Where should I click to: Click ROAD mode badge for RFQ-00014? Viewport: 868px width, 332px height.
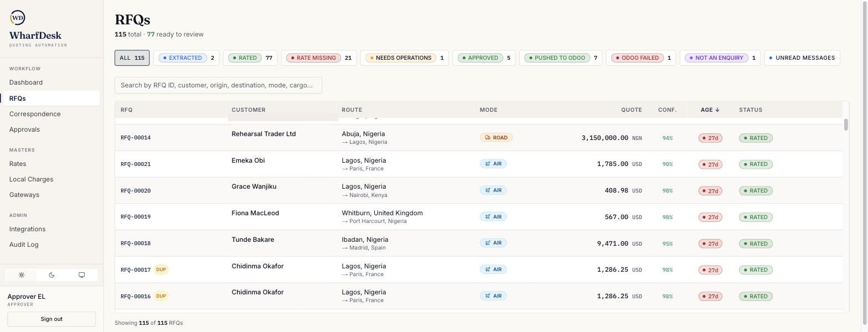[x=496, y=138]
